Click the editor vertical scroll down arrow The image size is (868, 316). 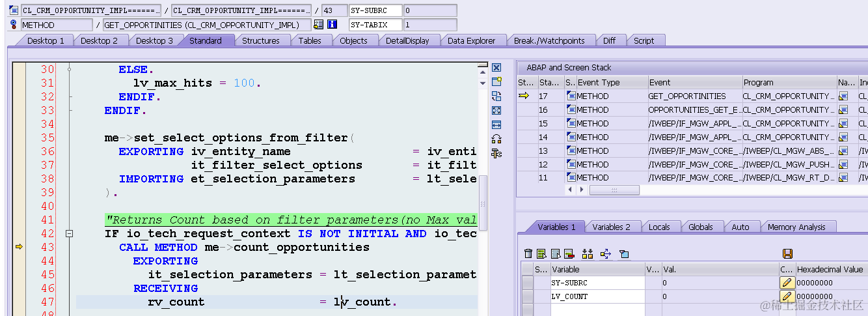pyautogui.click(x=482, y=83)
